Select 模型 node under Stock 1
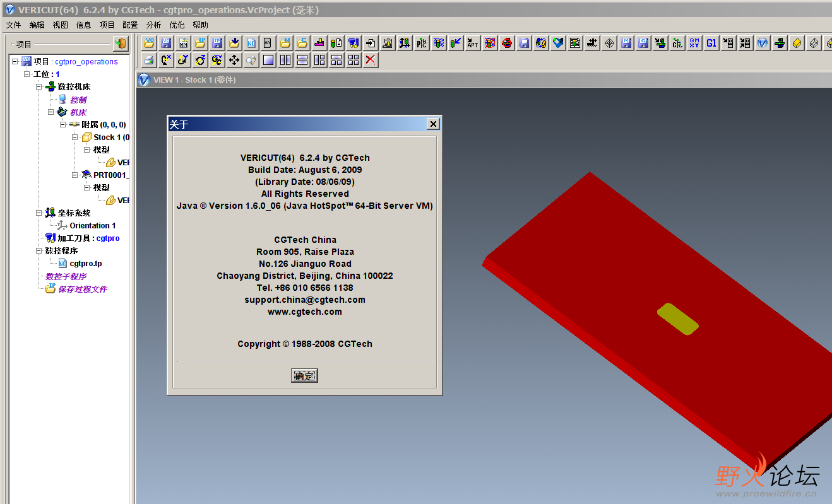 click(x=101, y=149)
